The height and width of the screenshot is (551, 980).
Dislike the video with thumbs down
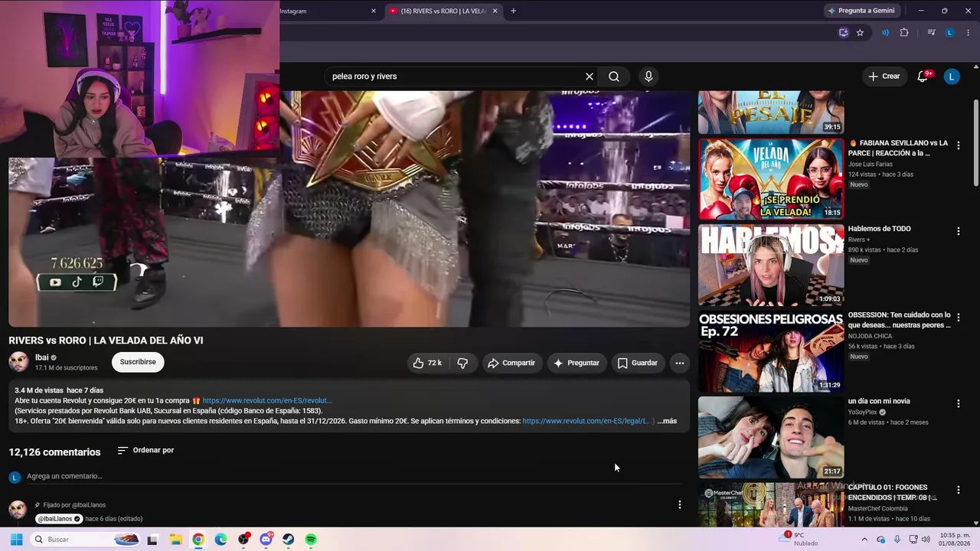point(462,363)
